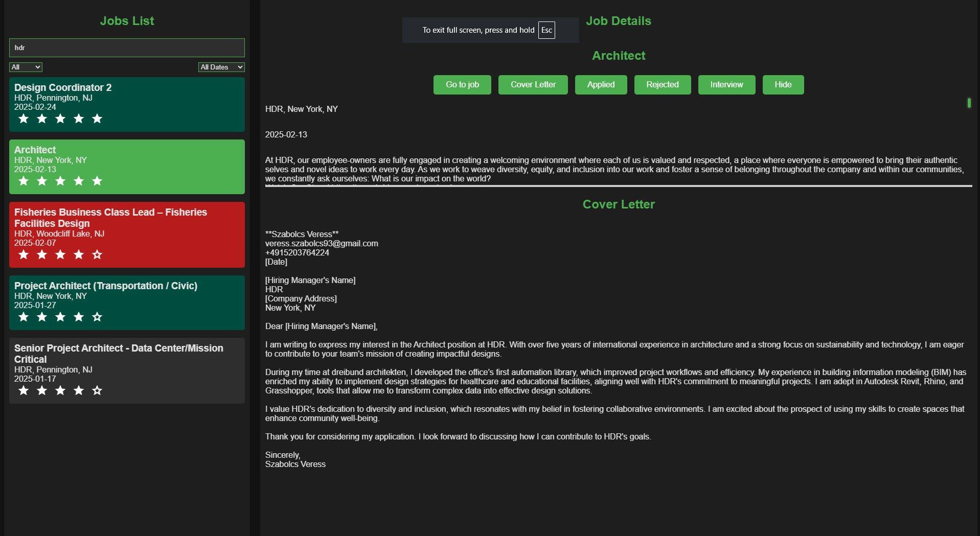The height and width of the screenshot is (536, 980).
Task: Open the Design Coordinator 2 job title
Action: [x=63, y=87]
